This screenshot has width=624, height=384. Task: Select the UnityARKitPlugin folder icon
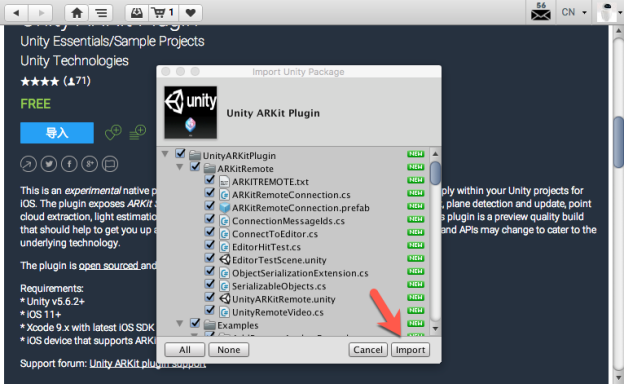click(195, 155)
